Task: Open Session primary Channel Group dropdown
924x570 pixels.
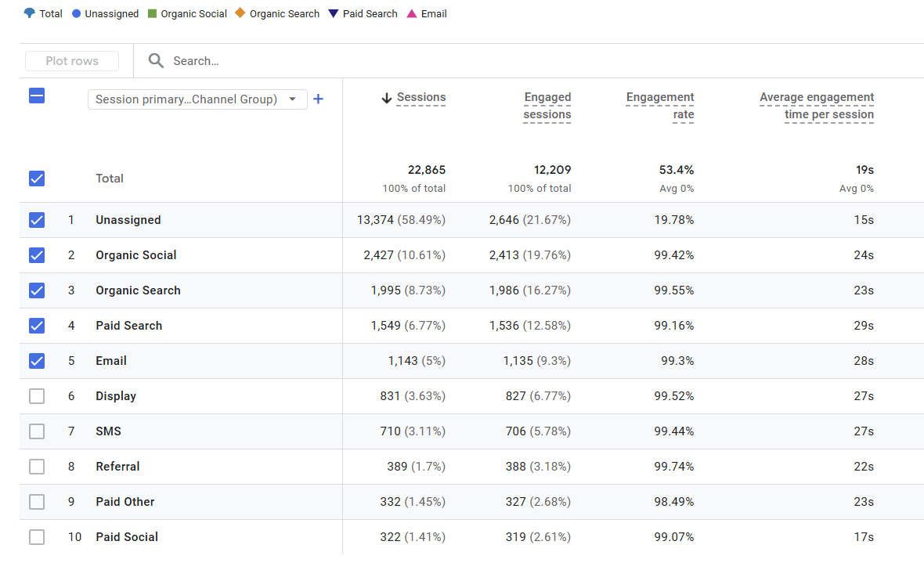Action: (x=197, y=99)
